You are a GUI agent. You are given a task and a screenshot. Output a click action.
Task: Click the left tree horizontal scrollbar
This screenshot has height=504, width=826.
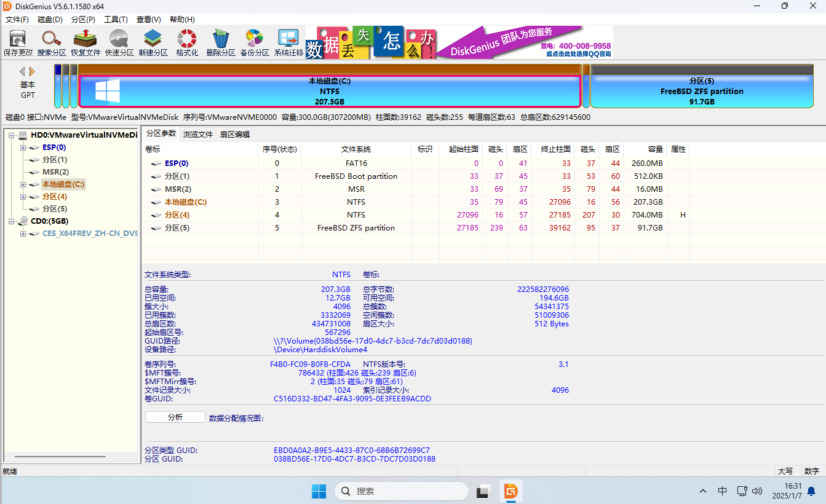tap(60, 457)
